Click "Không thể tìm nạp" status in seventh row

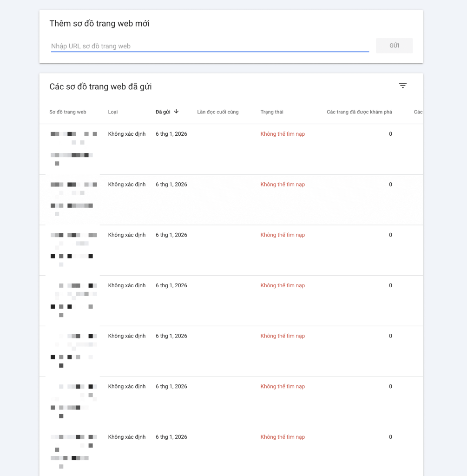283,437
